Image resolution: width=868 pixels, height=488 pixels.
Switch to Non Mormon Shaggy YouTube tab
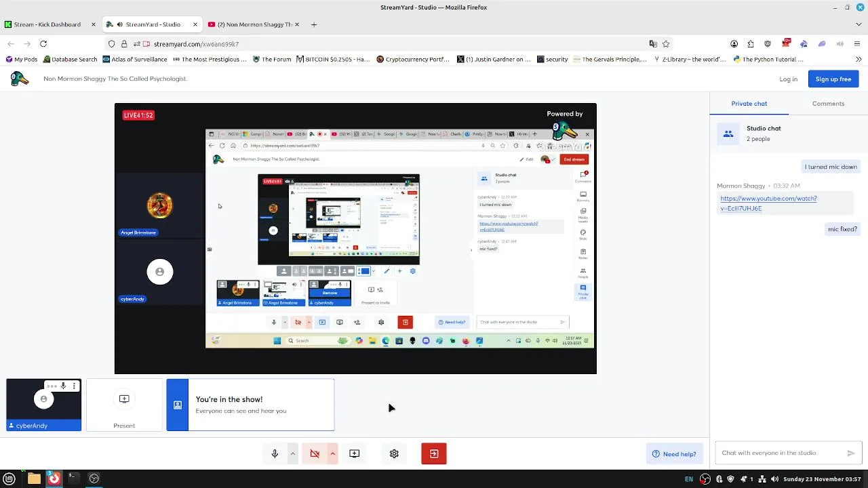tap(254, 24)
